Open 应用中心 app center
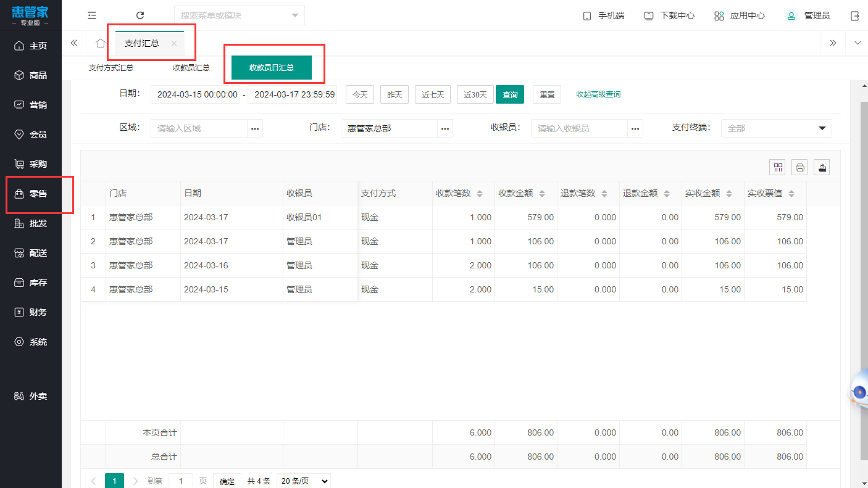 740,16
